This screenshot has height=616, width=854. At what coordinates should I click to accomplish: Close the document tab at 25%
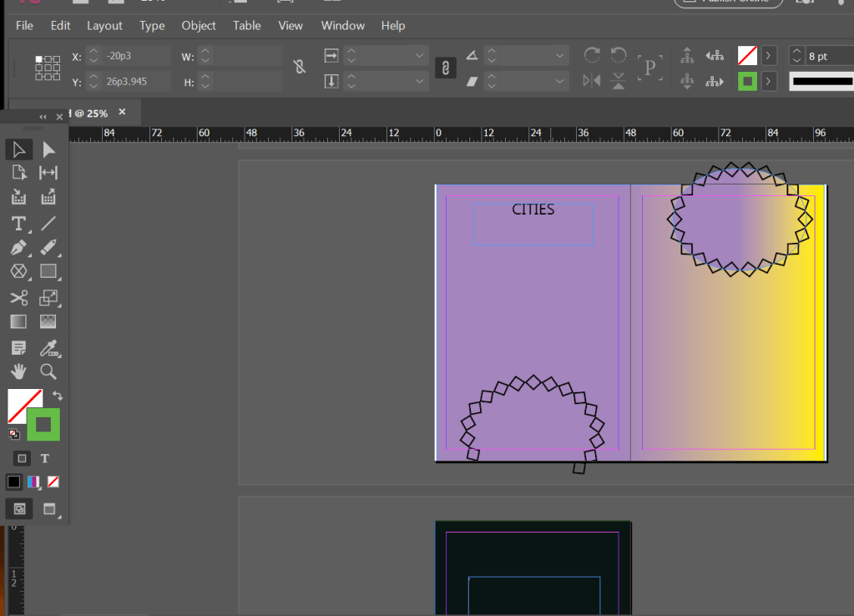coord(122,112)
